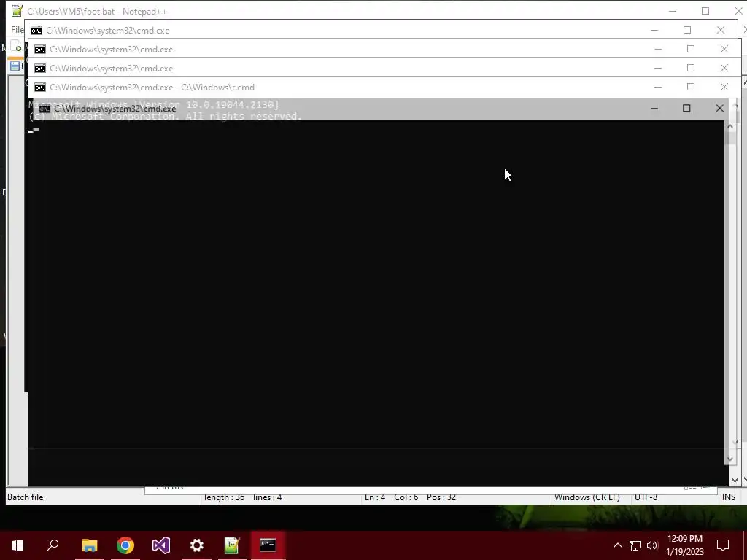Image resolution: width=747 pixels, height=560 pixels.
Task: Open the notification center icon
Action: (x=723, y=545)
